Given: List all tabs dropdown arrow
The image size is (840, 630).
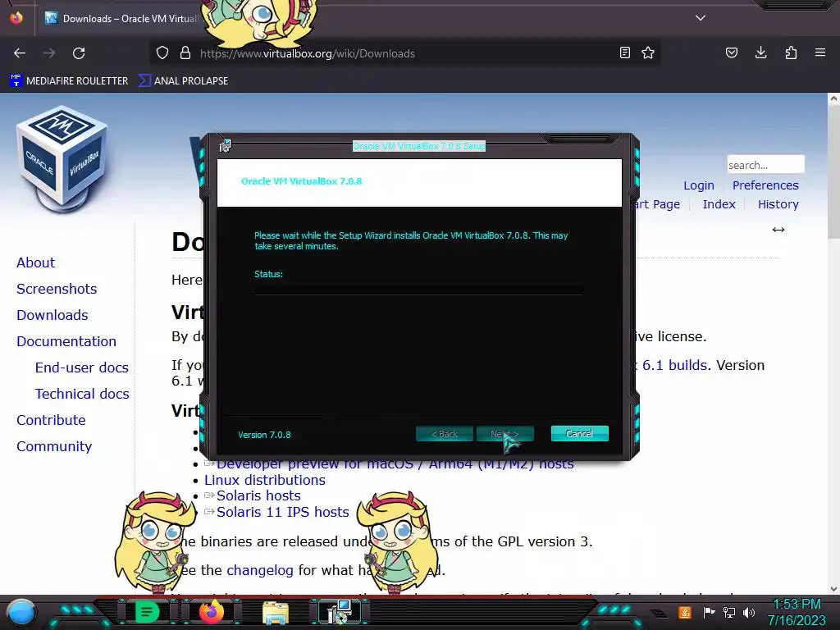Looking at the screenshot, I should 701,18.
